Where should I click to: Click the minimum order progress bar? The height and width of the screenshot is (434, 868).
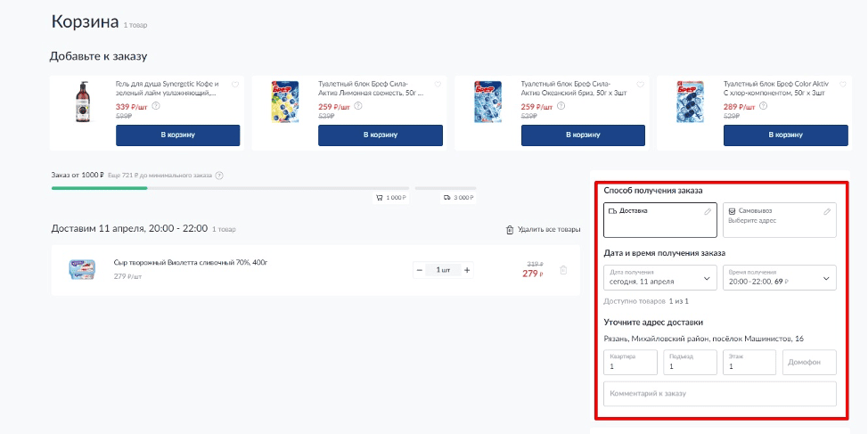click(x=230, y=188)
